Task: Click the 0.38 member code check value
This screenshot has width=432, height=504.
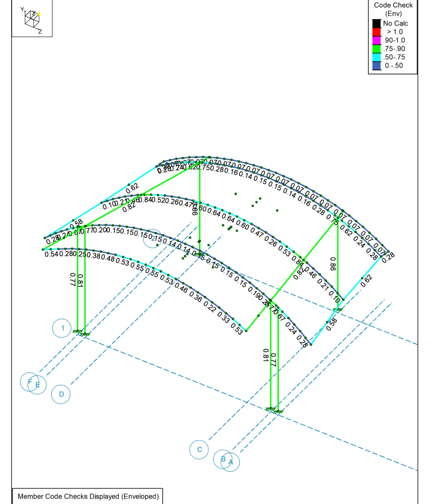Action: 94,256
